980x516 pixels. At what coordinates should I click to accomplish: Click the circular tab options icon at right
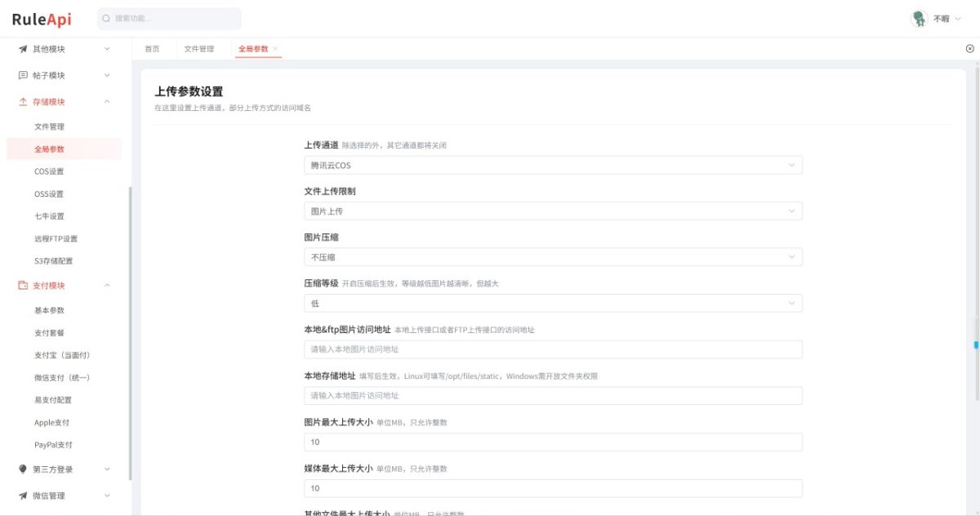tap(970, 49)
